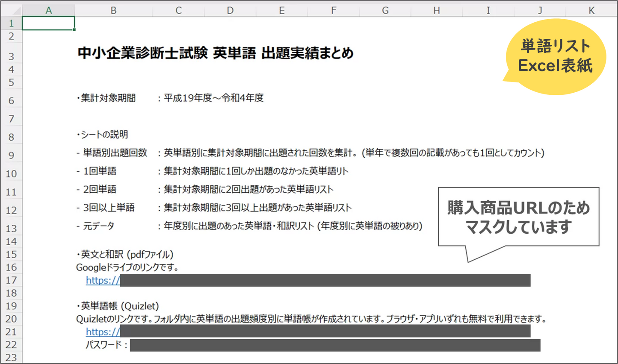
Task: Select row 1 header
Action: click(12, 23)
